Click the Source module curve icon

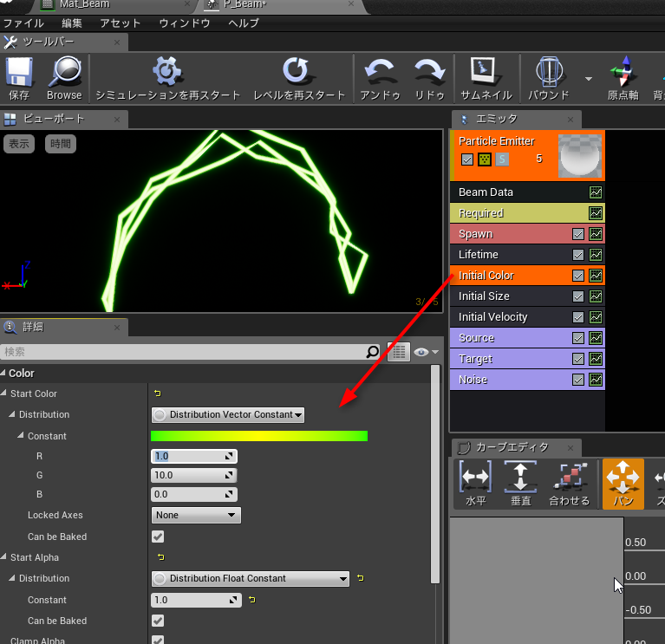click(x=596, y=338)
